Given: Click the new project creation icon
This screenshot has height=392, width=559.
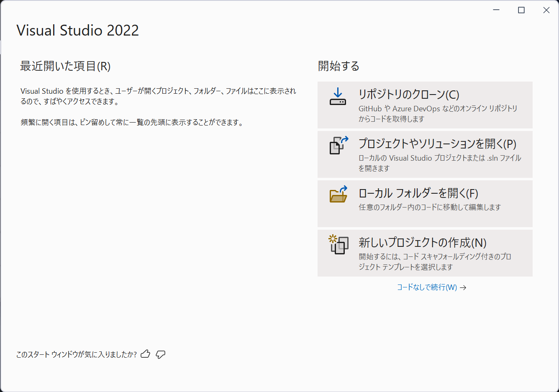Looking at the screenshot, I should (x=338, y=244).
